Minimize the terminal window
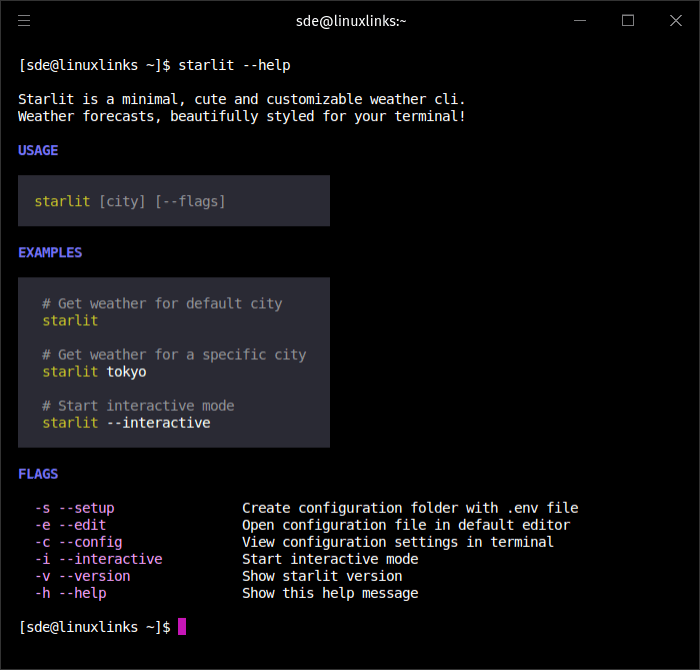Image resolution: width=700 pixels, height=670 pixels. click(580, 20)
